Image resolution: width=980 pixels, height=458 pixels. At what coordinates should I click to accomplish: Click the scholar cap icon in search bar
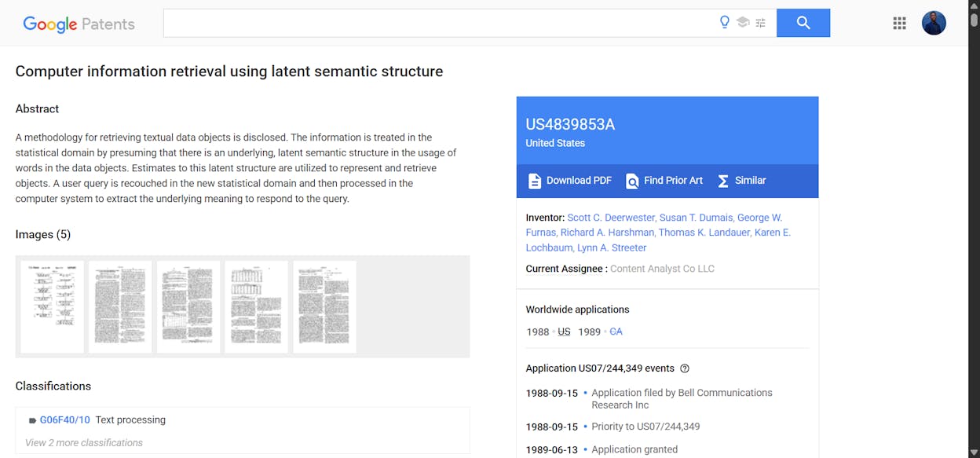743,22
